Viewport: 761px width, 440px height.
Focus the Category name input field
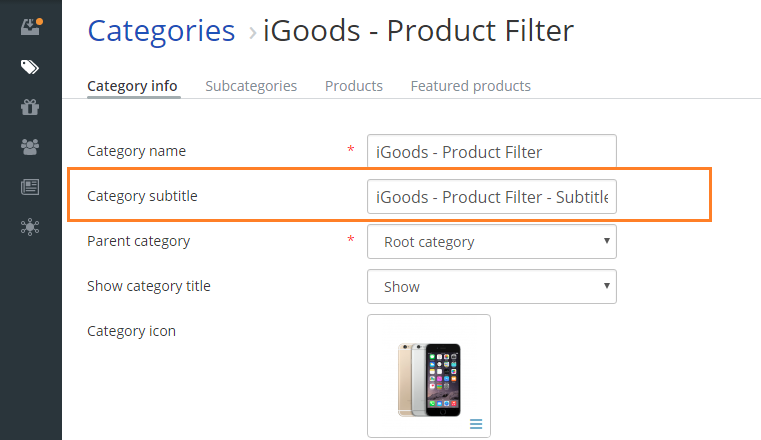tap(492, 151)
